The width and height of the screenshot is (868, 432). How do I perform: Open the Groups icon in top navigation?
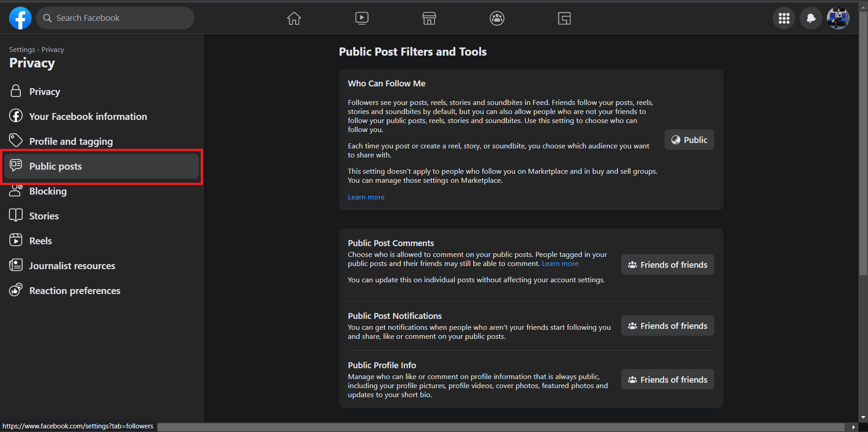click(497, 18)
